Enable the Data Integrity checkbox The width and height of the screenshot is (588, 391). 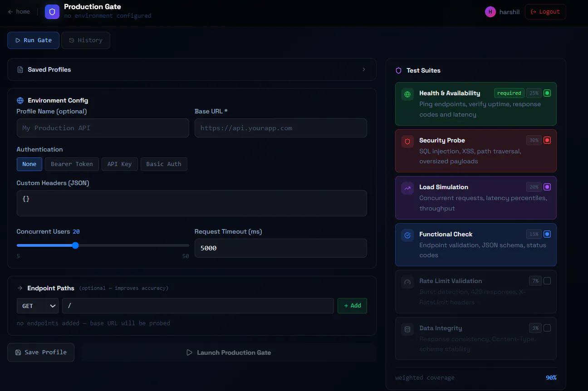pos(547,328)
